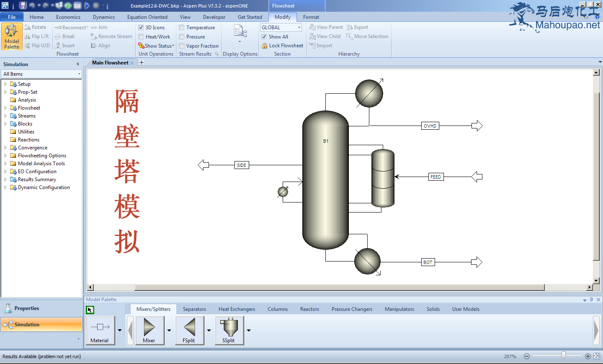Viewport: 603px width, 364px height.
Task: Select the FEED stream label
Action: click(x=435, y=177)
